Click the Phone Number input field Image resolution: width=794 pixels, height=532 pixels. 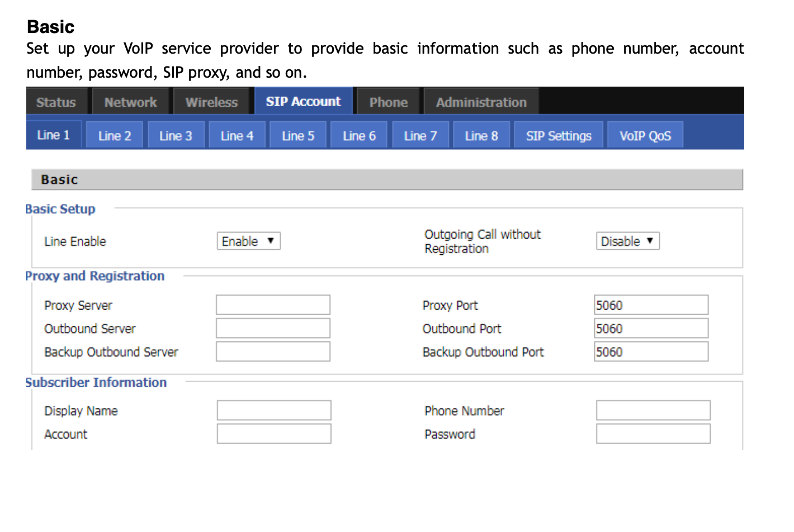pyautogui.click(x=653, y=410)
